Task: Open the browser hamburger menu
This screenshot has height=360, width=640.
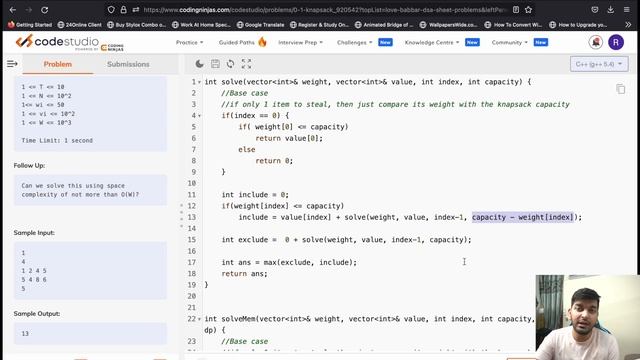Action: click(x=627, y=10)
